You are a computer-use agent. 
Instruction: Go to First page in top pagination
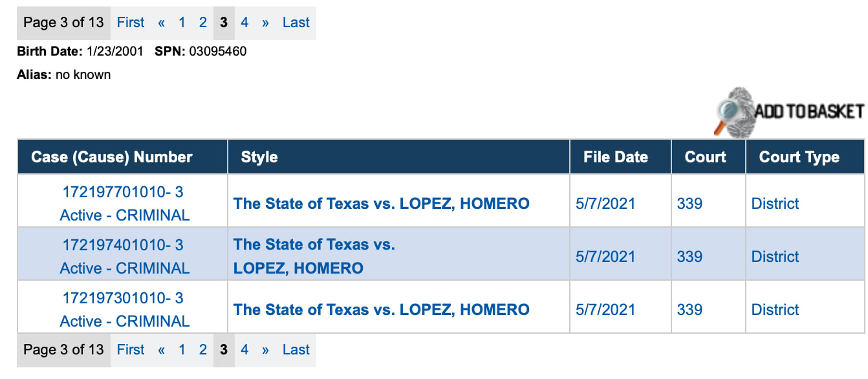coord(131,23)
